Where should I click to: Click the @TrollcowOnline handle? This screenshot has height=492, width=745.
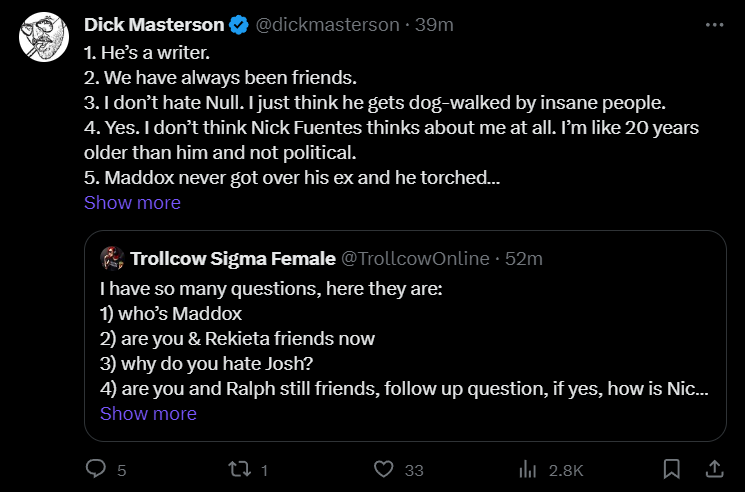415,259
